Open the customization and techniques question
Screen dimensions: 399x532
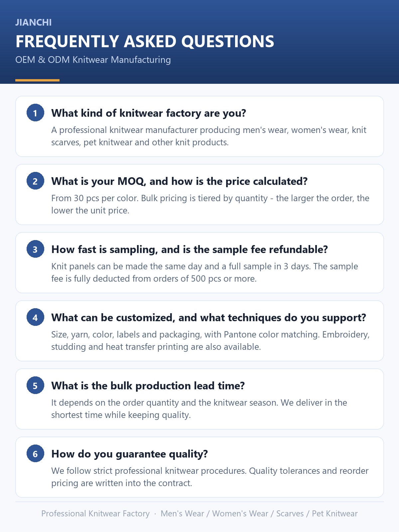(x=208, y=318)
